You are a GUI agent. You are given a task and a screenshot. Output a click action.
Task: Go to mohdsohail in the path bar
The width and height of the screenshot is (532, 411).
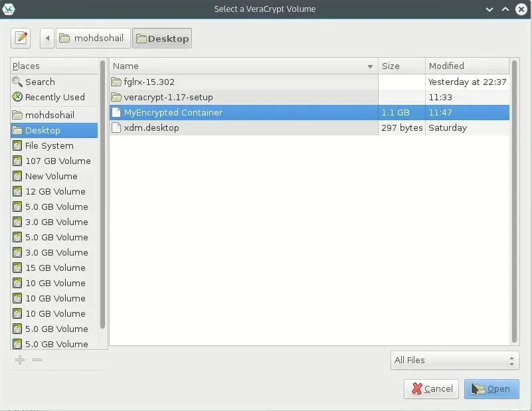[x=93, y=39]
